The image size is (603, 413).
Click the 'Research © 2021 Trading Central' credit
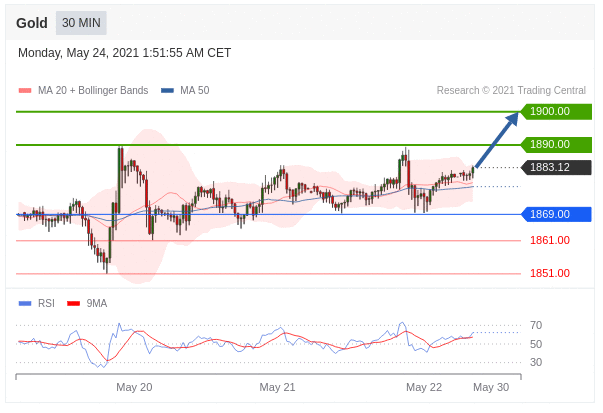coord(511,90)
